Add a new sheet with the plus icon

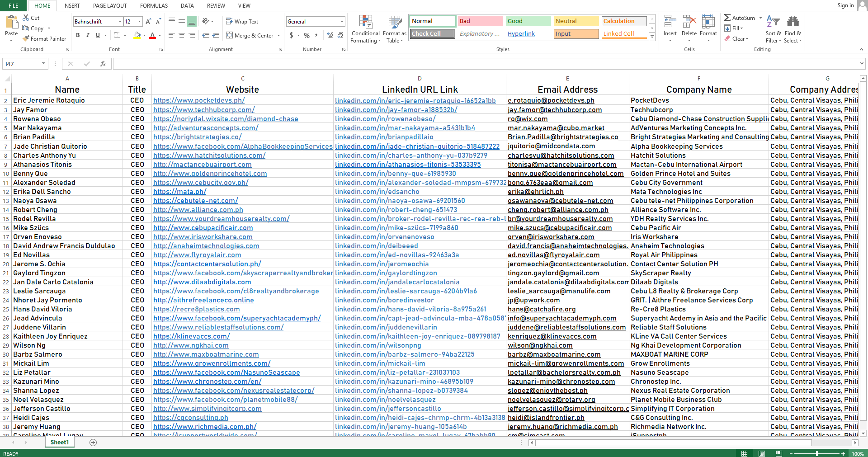coord(93,443)
